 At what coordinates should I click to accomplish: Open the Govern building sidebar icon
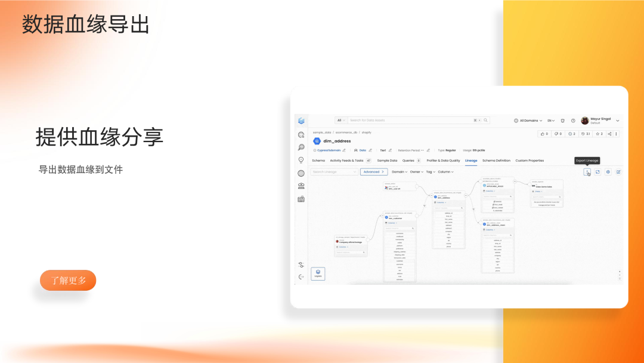click(301, 186)
